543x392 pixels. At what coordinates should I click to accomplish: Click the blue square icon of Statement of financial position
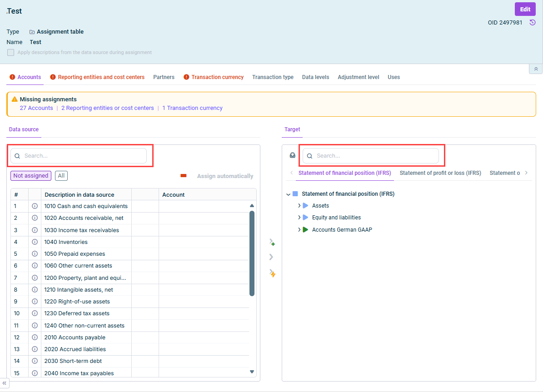coord(295,194)
